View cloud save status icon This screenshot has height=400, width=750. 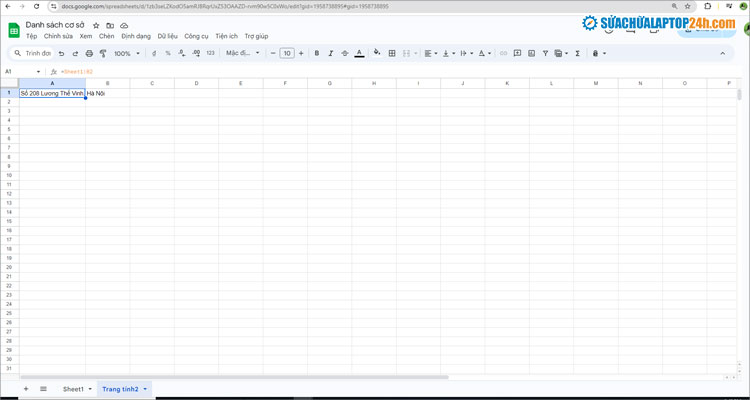(124, 25)
